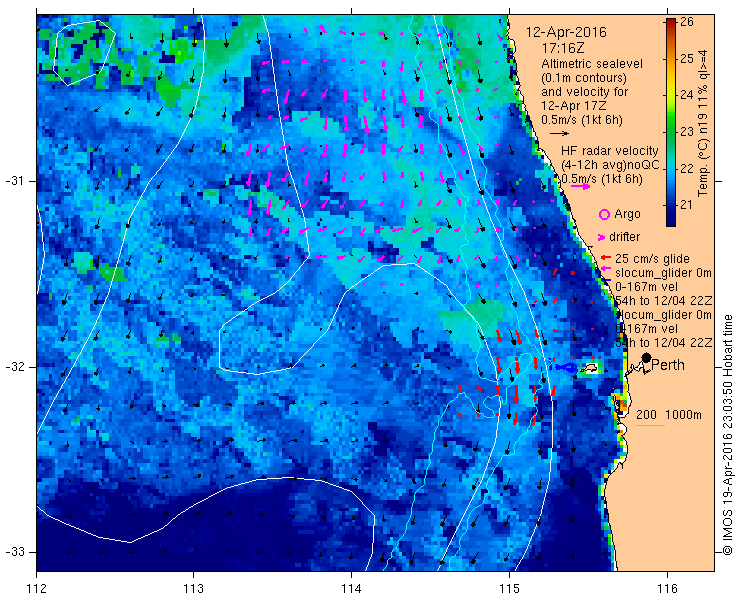
Task: Click the cyan isobath legend line
Action: [650, 426]
